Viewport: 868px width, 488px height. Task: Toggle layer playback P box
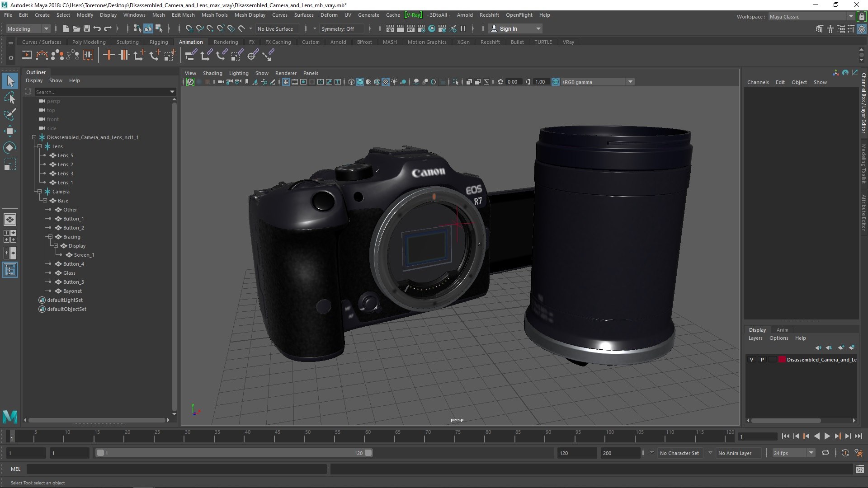[x=762, y=360]
